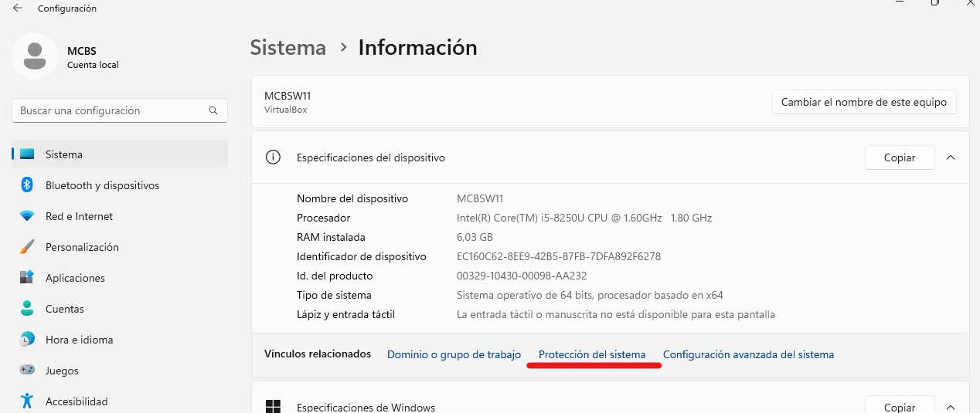Open Configuración avanzada del sistema link
980x413 pixels.
[748, 354]
